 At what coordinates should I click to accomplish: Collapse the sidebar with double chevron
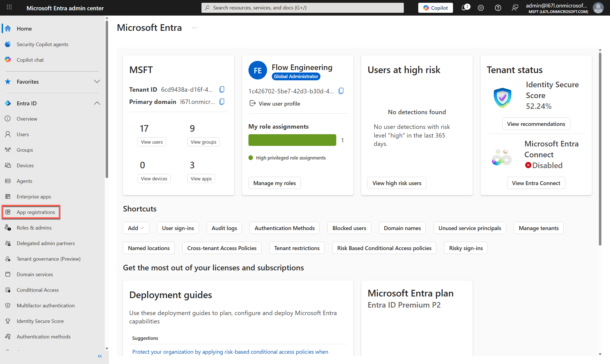100,356
